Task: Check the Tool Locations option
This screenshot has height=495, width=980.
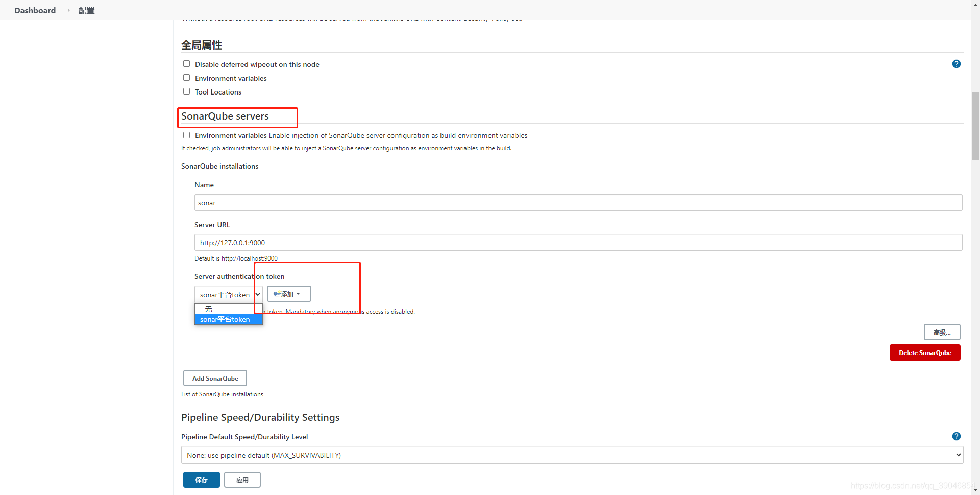Action: point(187,91)
